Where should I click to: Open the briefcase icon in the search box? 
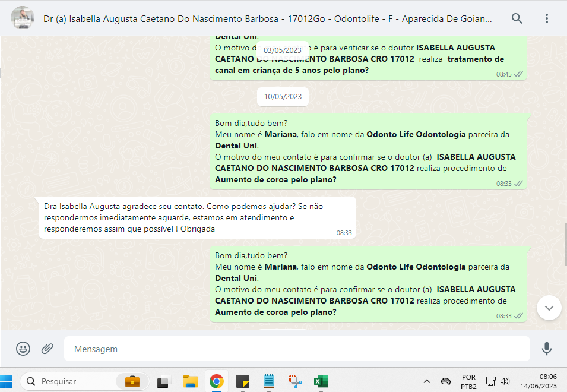tap(132, 381)
